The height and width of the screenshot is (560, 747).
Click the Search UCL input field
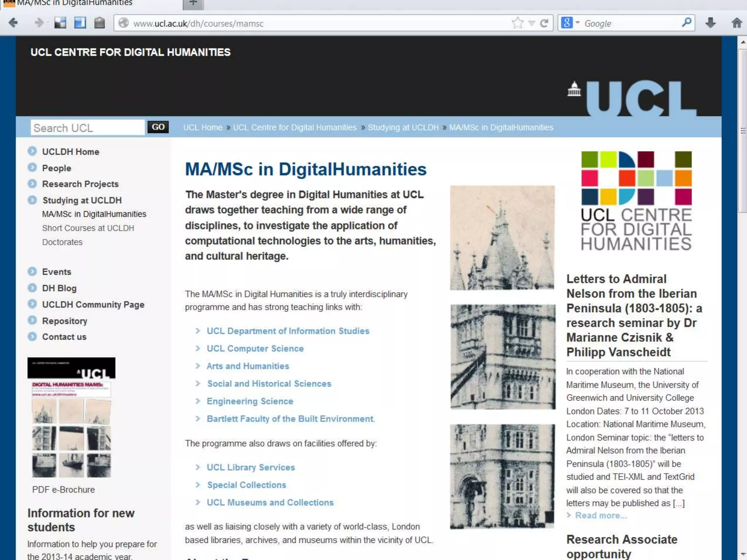click(x=87, y=128)
